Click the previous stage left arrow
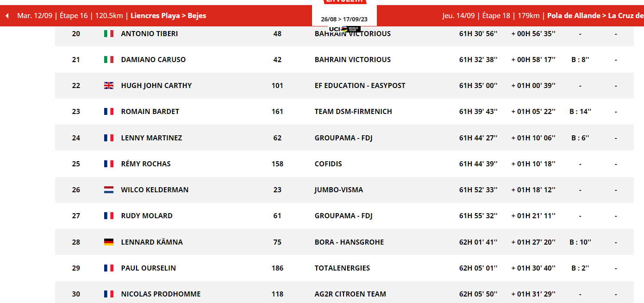 pos(7,16)
